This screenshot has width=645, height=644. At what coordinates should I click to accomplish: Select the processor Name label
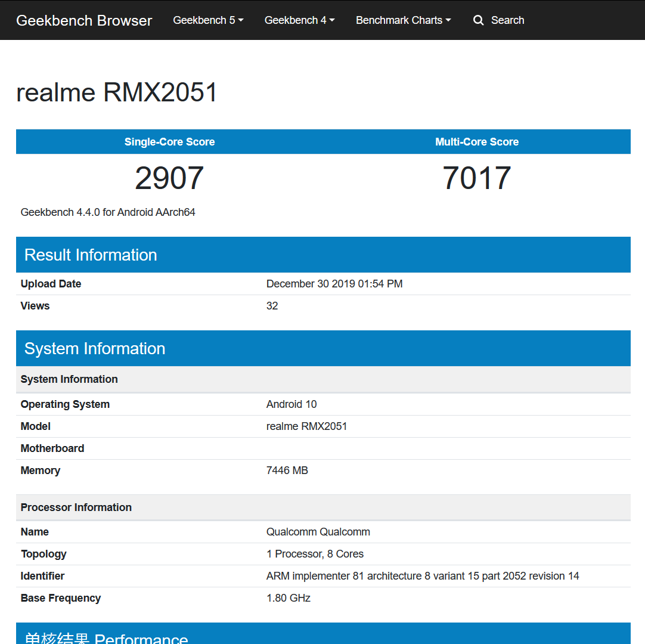(35, 532)
